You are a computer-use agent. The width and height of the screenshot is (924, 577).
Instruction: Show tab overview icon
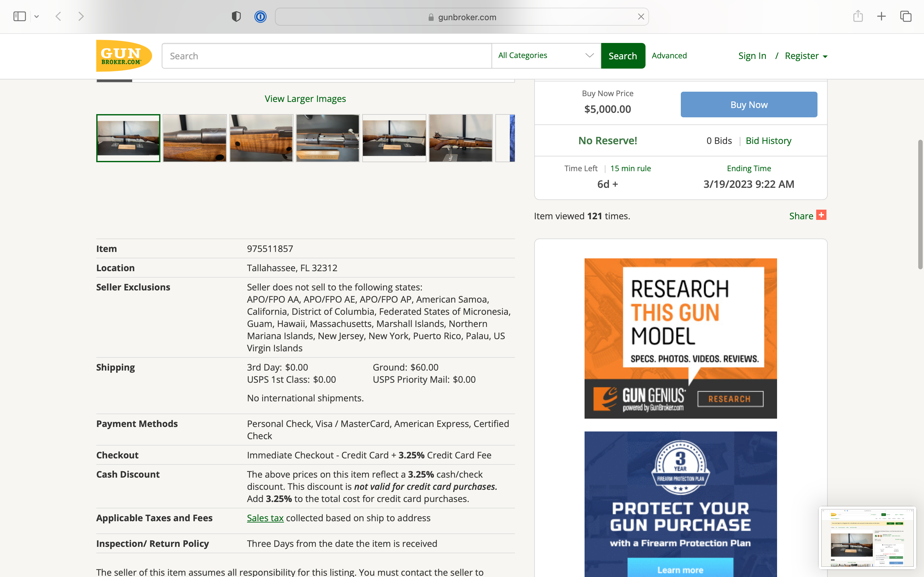(906, 16)
